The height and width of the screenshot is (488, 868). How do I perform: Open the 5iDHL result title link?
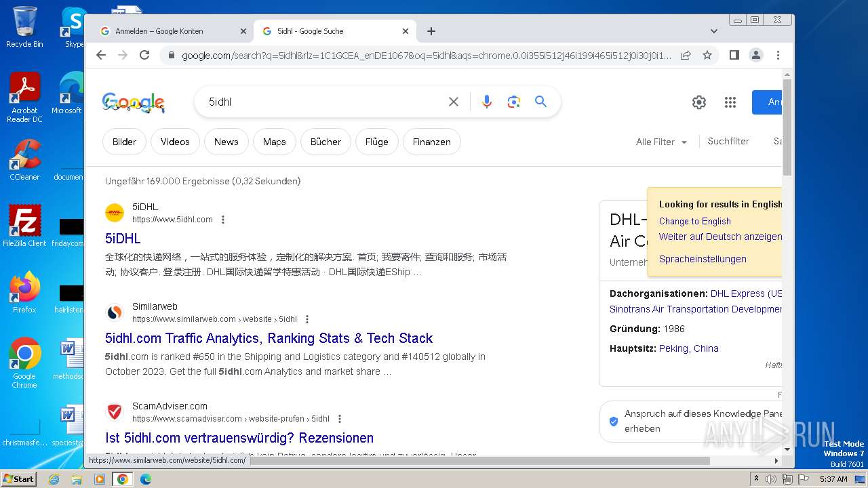coord(123,239)
